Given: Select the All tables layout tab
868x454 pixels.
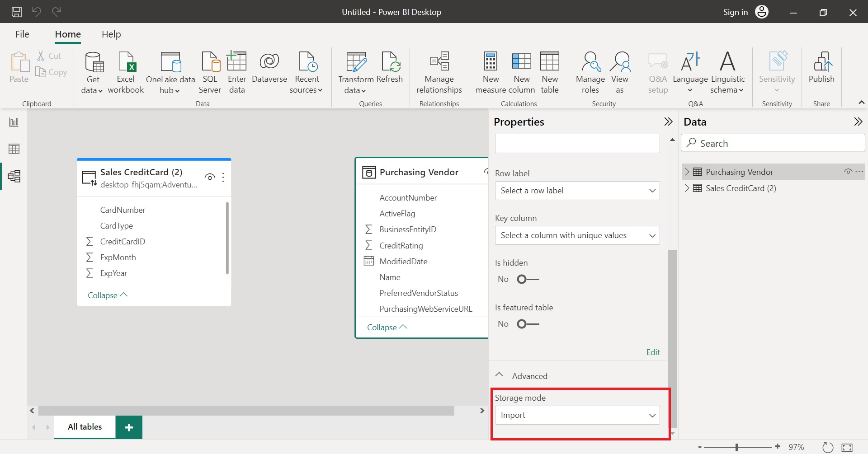Looking at the screenshot, I should click(85, 427).
